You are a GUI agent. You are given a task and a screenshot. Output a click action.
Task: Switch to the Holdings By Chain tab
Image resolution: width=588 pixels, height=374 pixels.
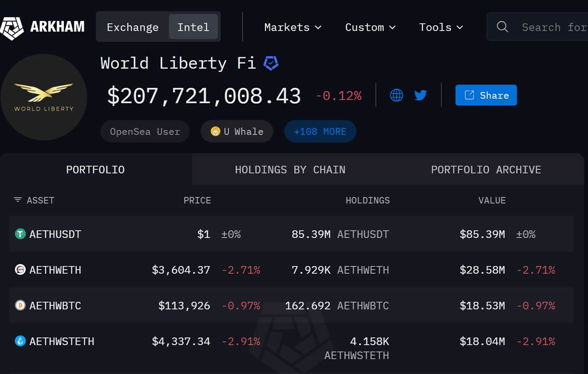point(290,170)
